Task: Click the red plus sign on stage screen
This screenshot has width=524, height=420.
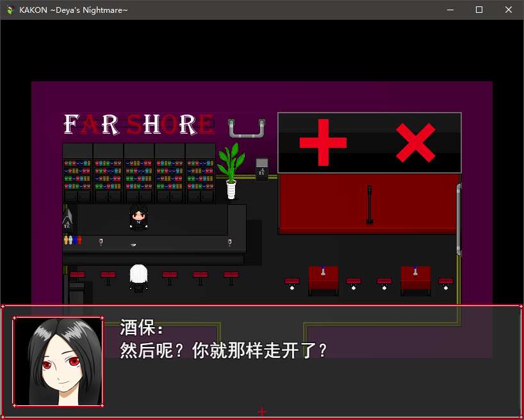Action: click(323, 142)
